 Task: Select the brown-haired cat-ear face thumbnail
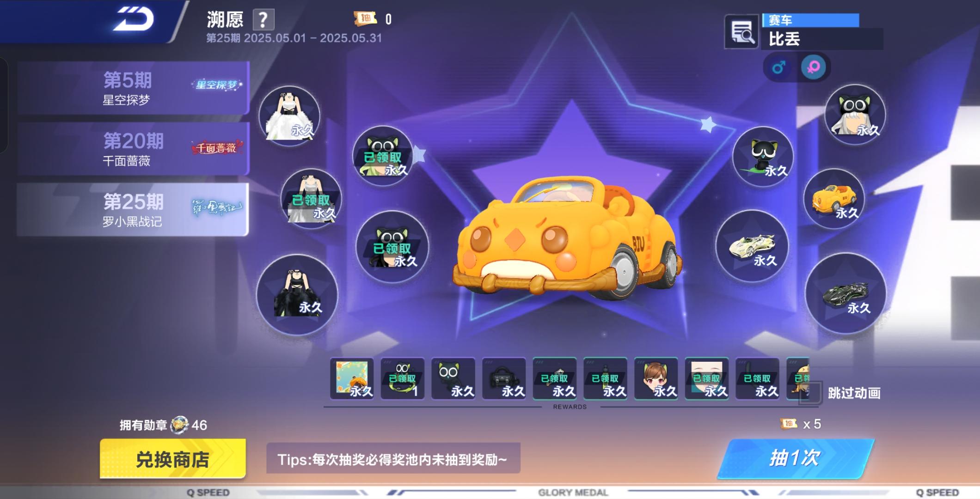click(x=656, y=378)
